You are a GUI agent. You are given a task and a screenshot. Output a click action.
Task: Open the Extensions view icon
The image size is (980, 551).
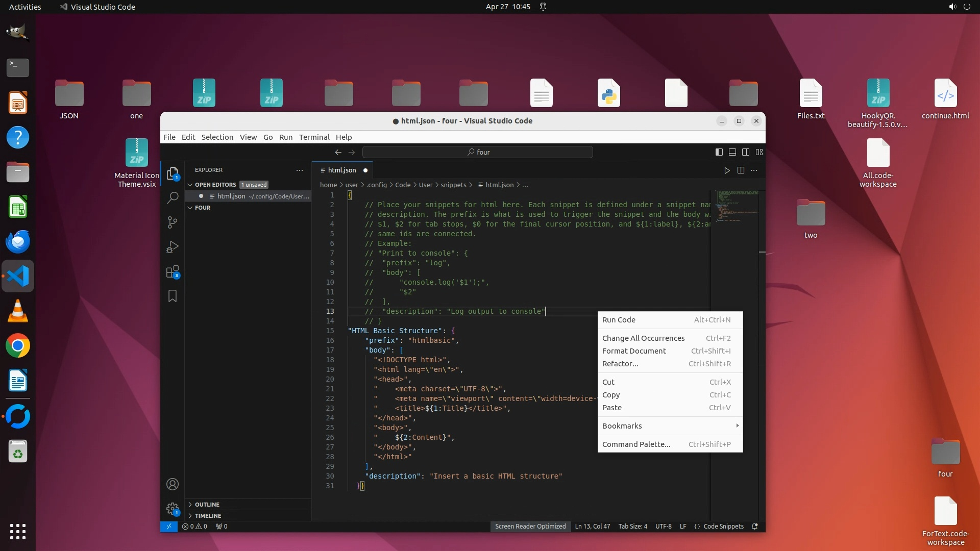pos(173,272)
